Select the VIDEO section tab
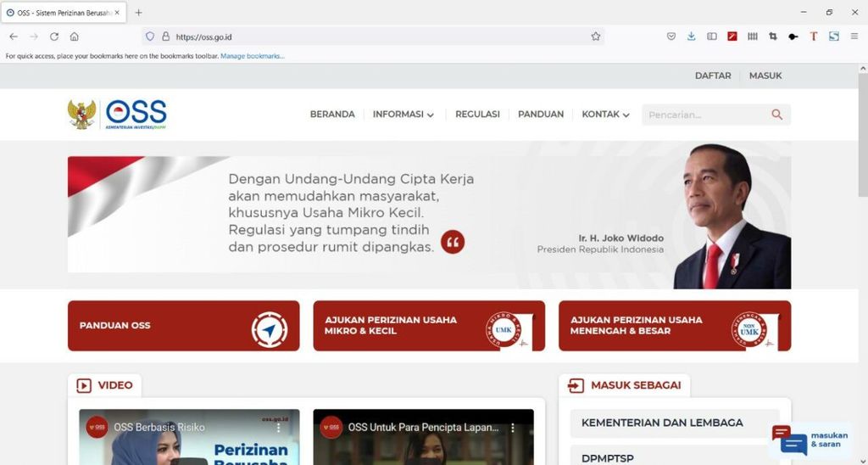Image resolution: width=868 pixels, height=465 pixels. pyautogui.click(x=104, y=385)
